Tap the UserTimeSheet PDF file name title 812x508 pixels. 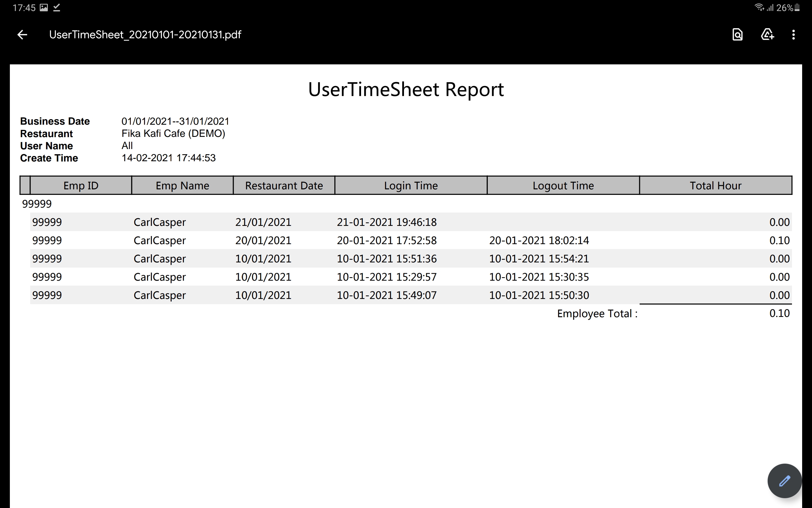(x=145, y=35)
